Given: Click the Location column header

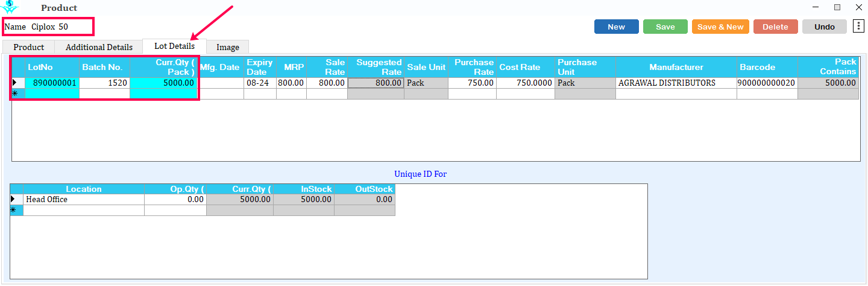Looking at the screenshot, I should tap(84, 189).
